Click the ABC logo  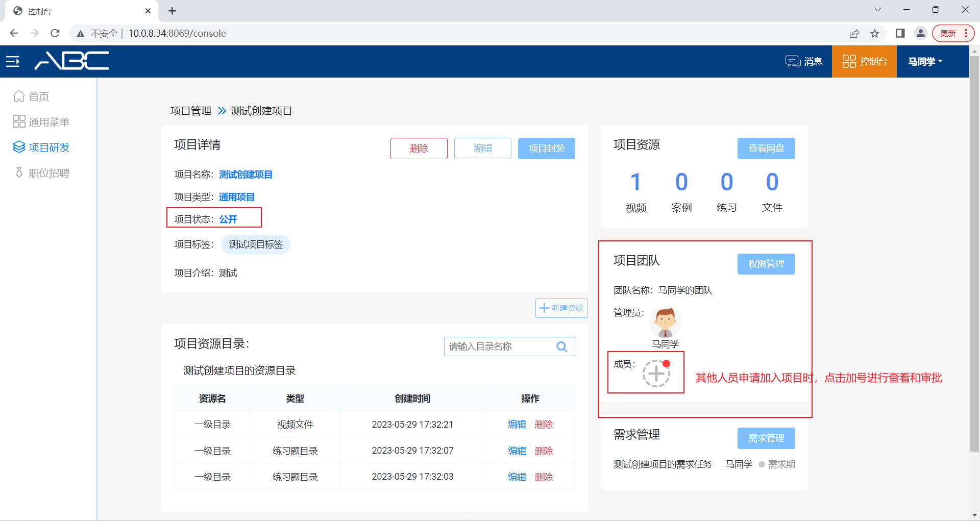(72, 61)
